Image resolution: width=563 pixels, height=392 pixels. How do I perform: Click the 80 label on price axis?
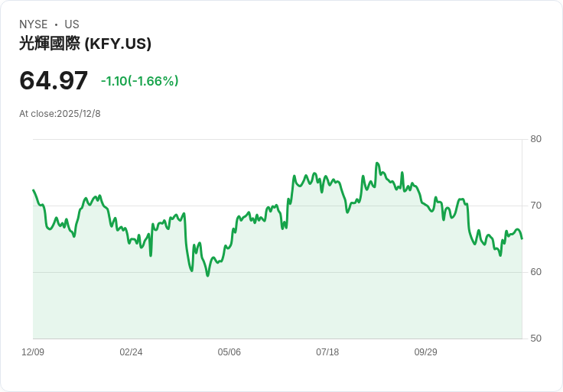tap(535, 139)
